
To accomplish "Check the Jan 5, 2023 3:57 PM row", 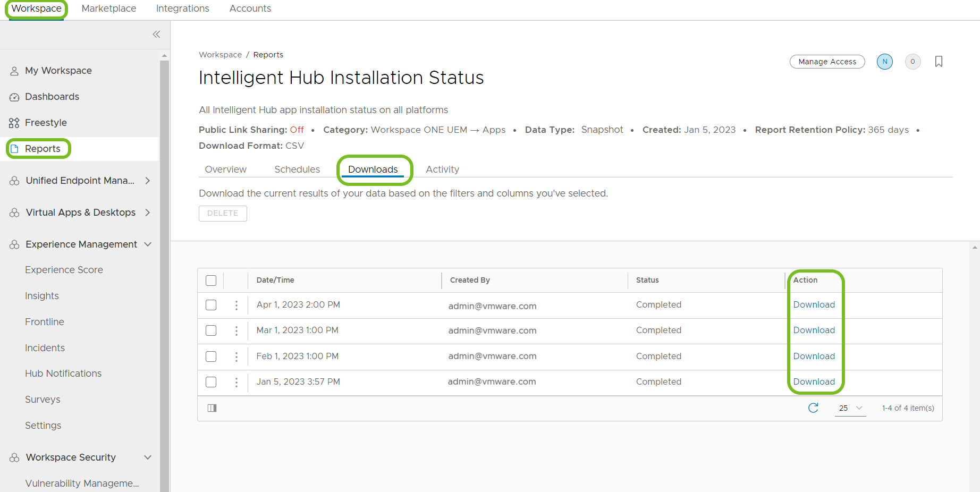I will click(211, 382).
